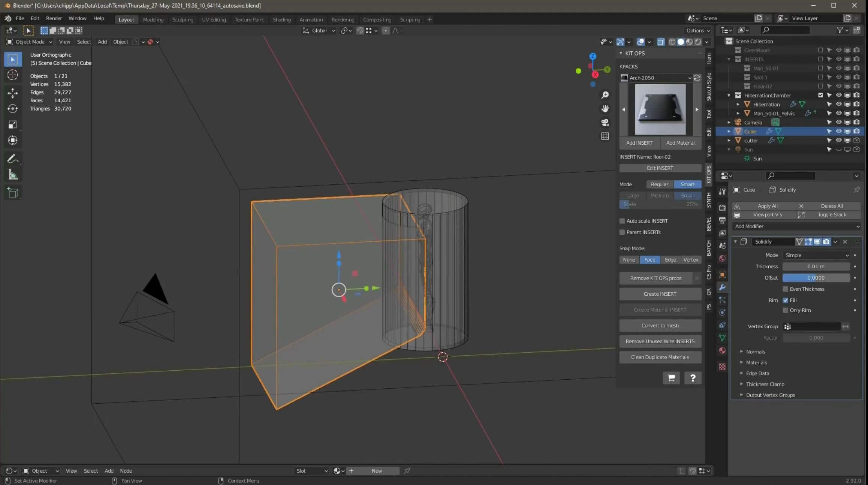This screenshot has height=485, width=868.
Task: Hide the cutter object in viewport
Action: 839,140
